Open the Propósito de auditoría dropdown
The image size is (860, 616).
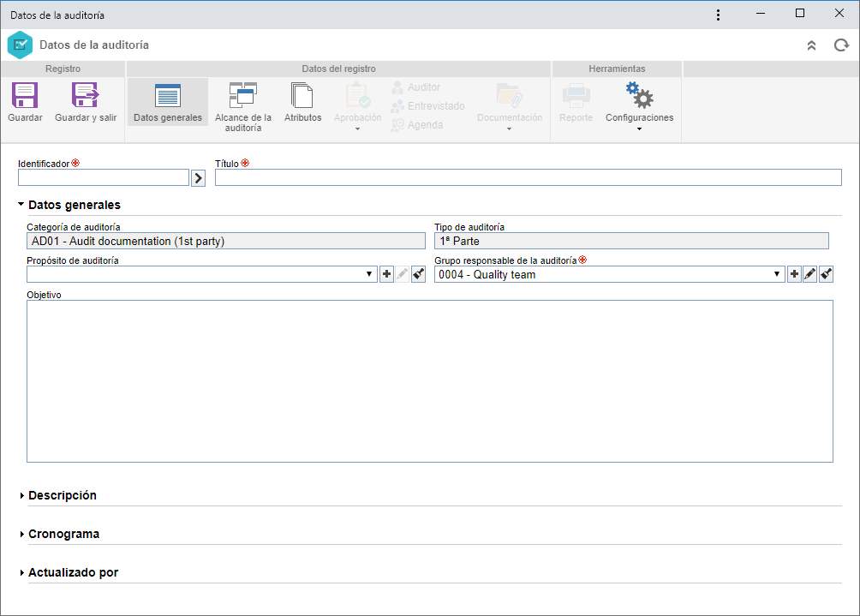[369, 274]
